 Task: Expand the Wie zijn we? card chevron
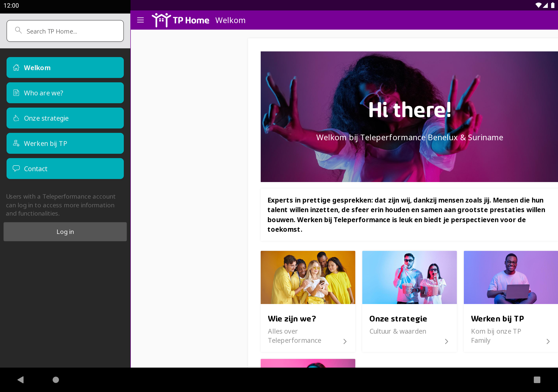[x=345, y=341]
